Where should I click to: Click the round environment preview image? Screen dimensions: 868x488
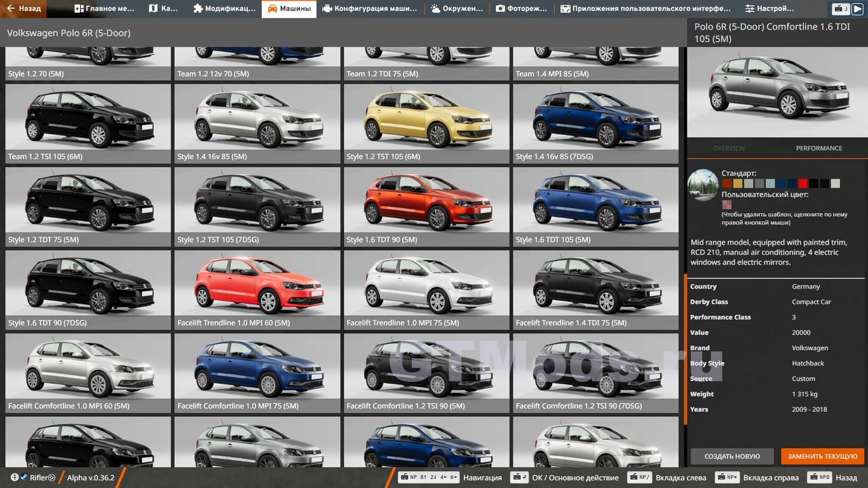pos(703,185)
